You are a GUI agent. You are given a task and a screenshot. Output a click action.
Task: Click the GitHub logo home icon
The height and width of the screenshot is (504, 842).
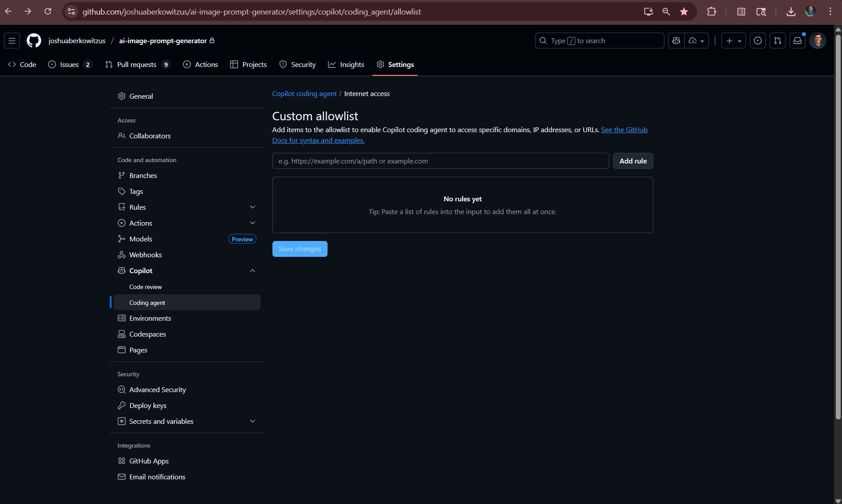(34, 41)
